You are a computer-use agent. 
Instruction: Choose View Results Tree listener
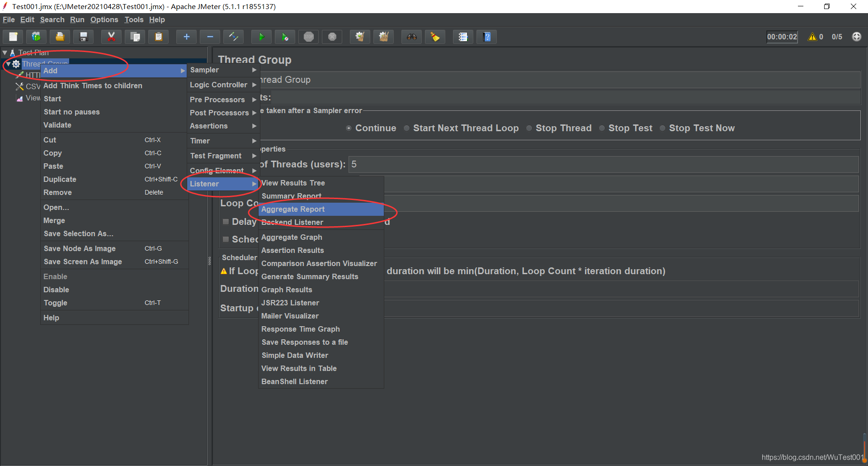click(321, 183)
